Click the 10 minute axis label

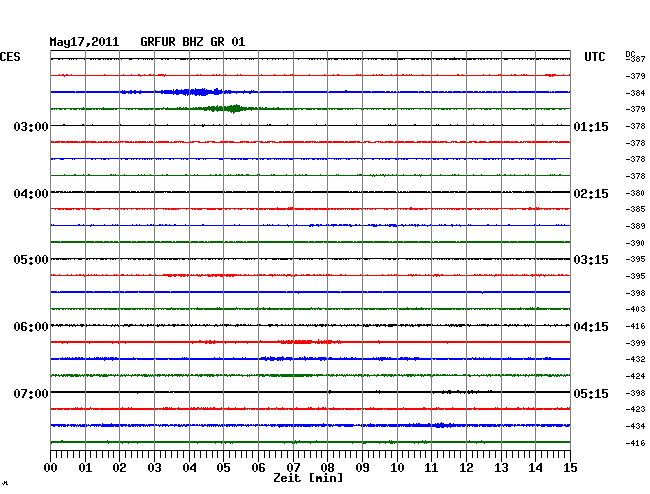pos(397,468)
